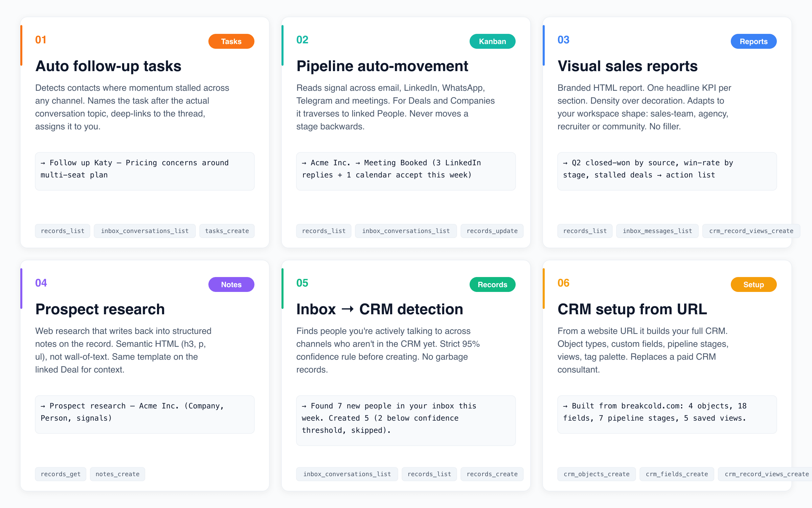Click inbox_conversations_list tag in Pipeline card
Viewport: 812px width, 508px height.
(x=406, y=231)
